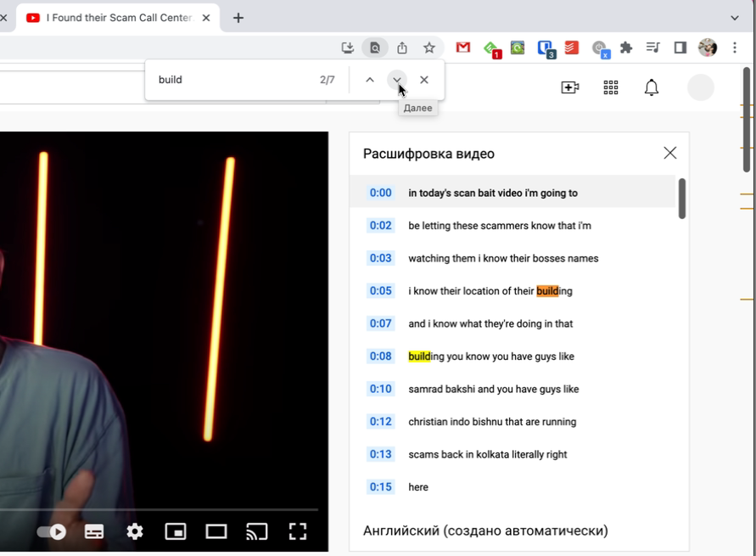
Task: Switch to theater mode
Action: (216, 532)
